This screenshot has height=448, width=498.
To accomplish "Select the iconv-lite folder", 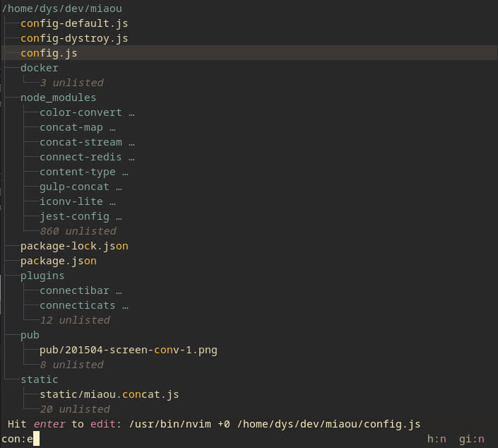I will 71,201.
